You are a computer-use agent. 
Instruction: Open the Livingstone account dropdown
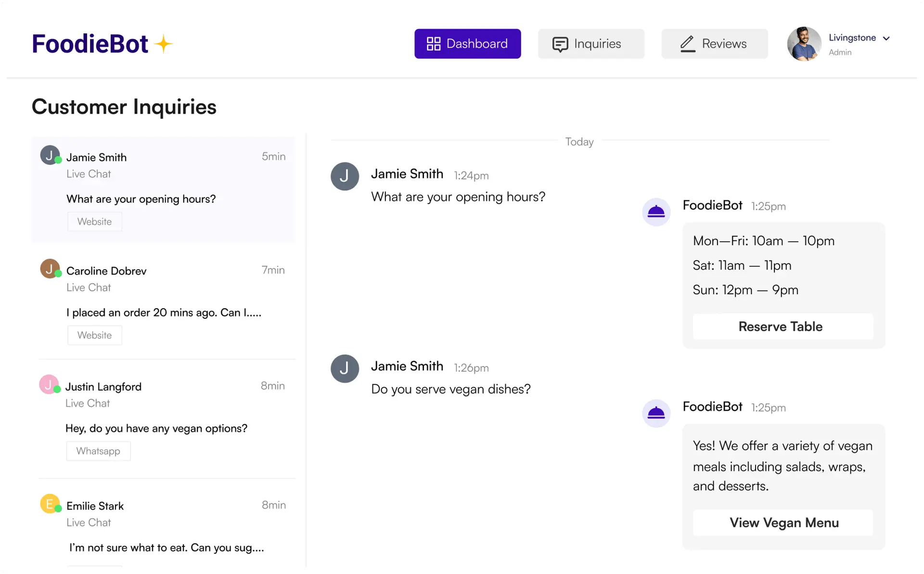point(887,38)
